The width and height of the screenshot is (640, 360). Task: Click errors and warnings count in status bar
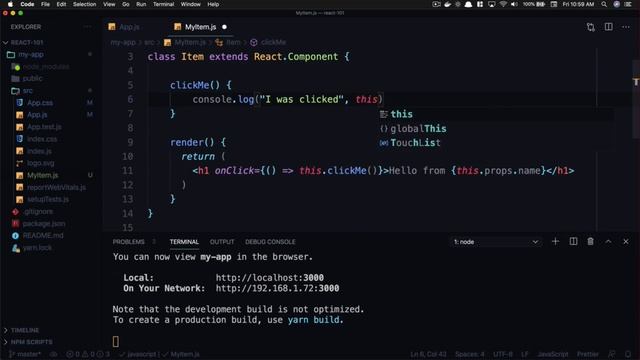[88, 354]
